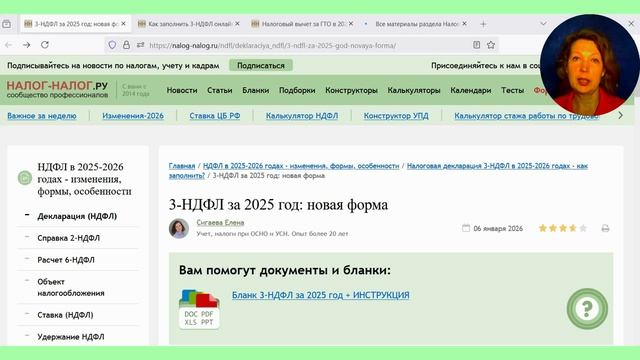Image resolution: width=640 pixels, height=360 pixels.
Task: Open Бланк 3-НДФЛ за 2025 год + ИНСТРУКЦИЯ
Action: point(320,295)
